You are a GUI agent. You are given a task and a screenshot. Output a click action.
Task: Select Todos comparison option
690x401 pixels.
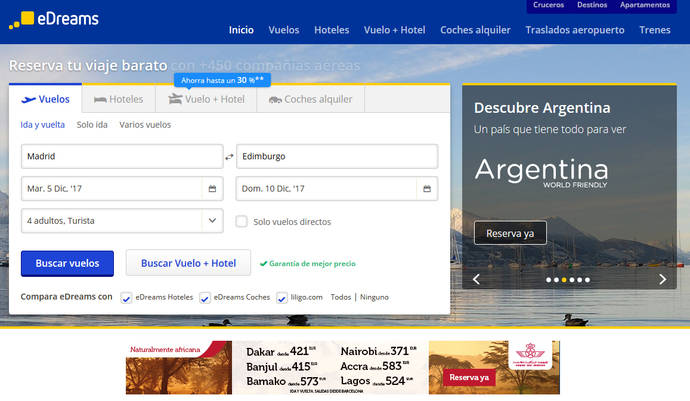pyautogui.click(x=341, y=297)
